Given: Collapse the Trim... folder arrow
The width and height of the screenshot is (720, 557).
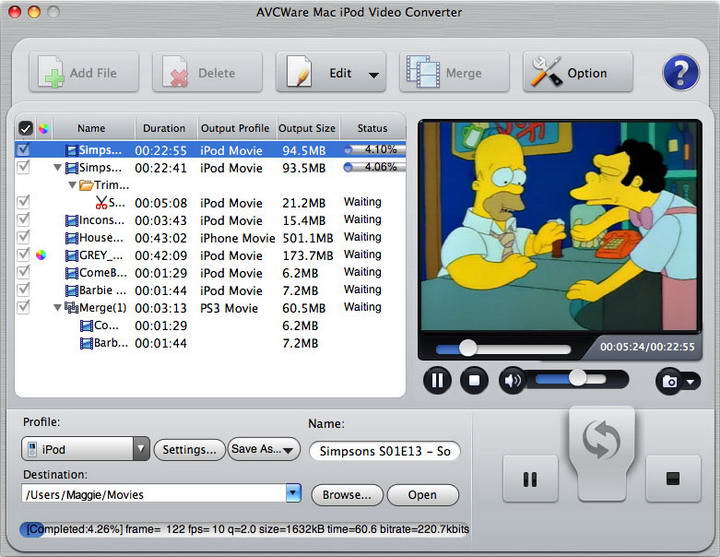Looking at the screenshot, I should [72, 186].
